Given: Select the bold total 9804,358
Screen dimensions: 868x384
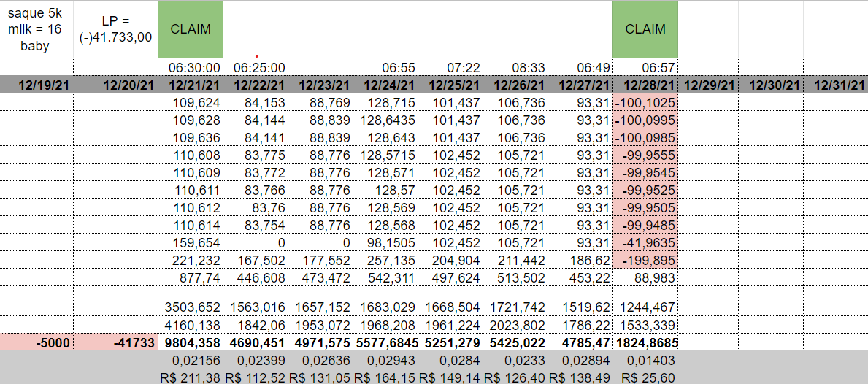Looking at the screenshot, I should [191, 342].
